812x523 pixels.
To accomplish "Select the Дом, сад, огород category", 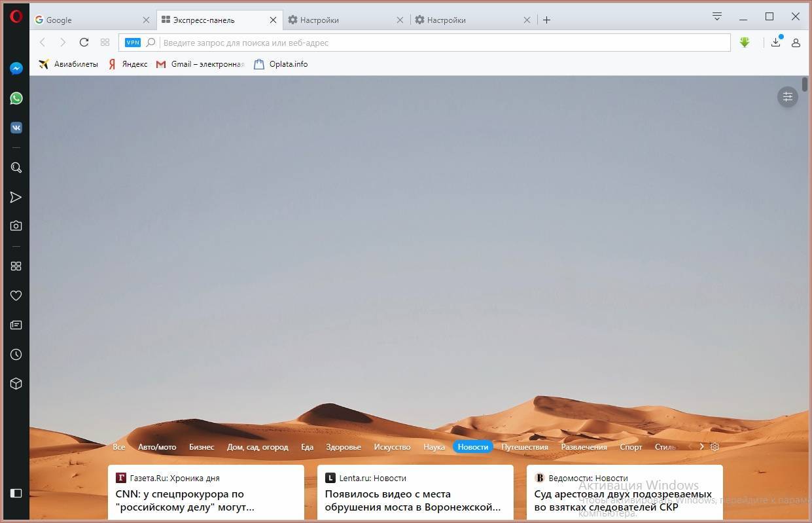I will (x=258, y=447).
